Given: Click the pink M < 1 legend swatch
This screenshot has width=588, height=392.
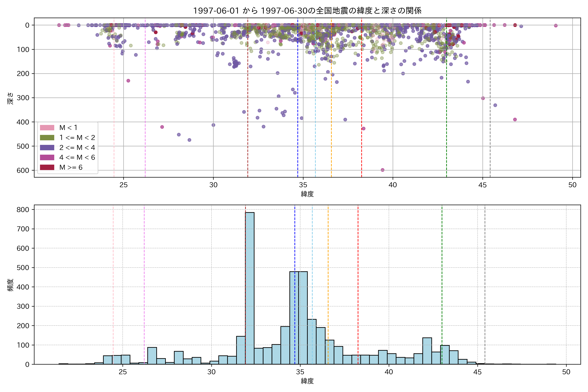Looking at the screenshot, I should (47, 128).
